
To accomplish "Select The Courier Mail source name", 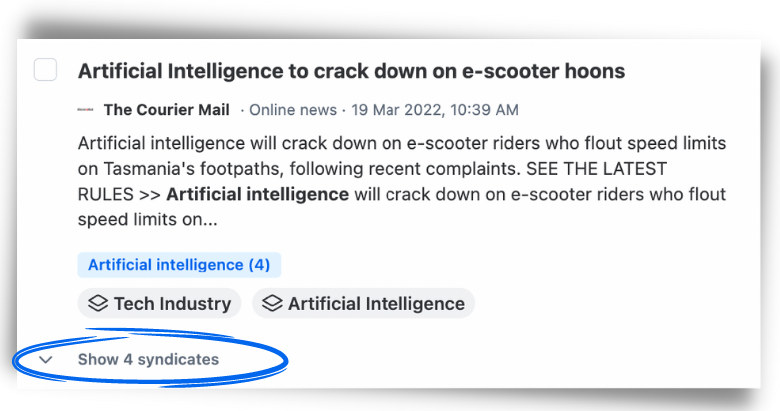I will pyautogui.click(x=167, y=109).
